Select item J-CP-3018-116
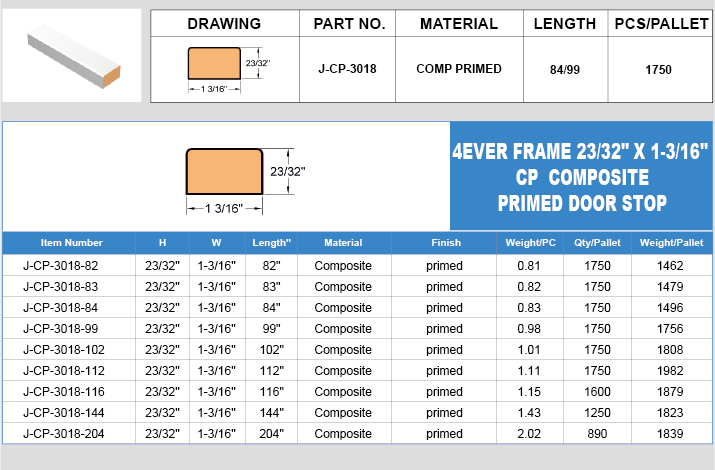The image size is (715, 470). coord(64,392)
